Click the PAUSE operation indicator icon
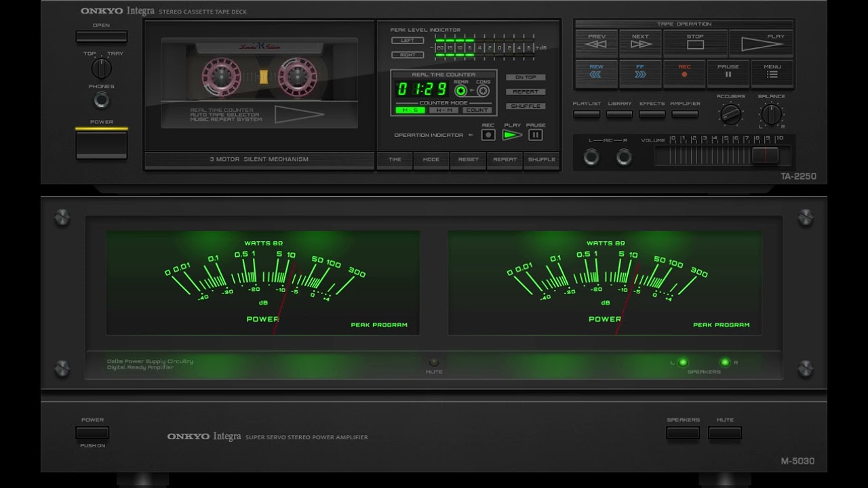 pyautogui.click(x=535, y=135)
